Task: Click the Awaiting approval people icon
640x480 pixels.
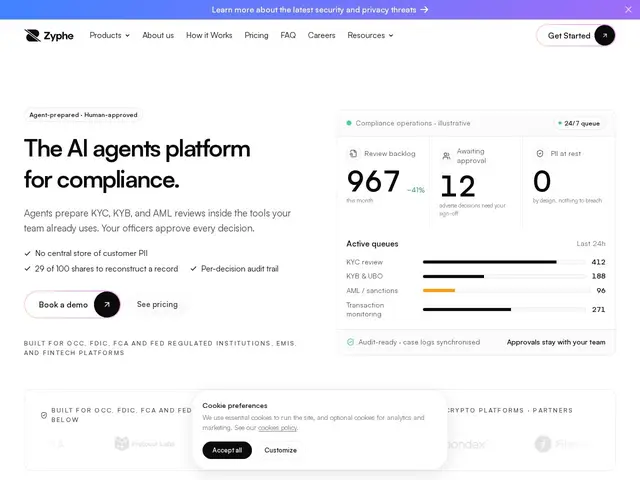Action: point(447,156)
